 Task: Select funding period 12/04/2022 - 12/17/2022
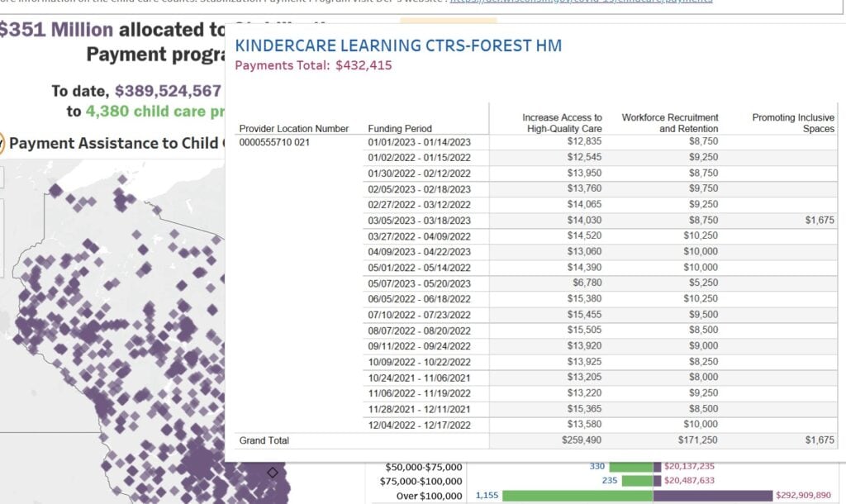pyautogui.click(x=419, y=426)
